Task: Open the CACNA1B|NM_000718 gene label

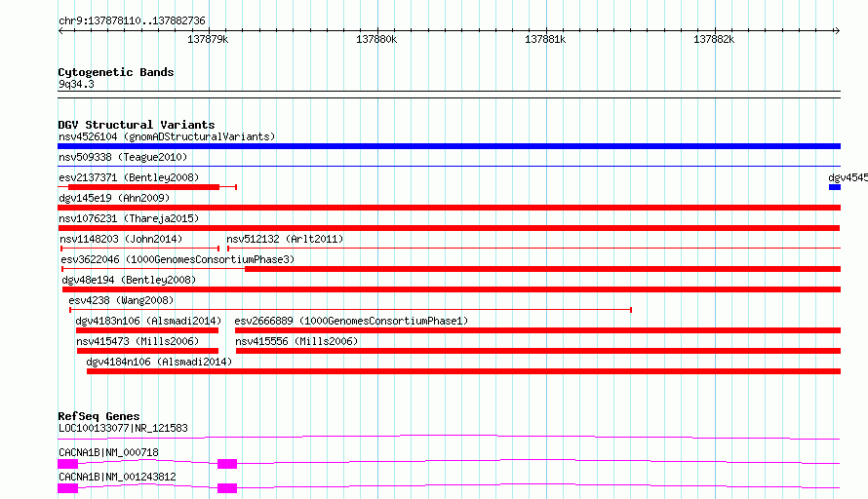Action: (108, 452)
